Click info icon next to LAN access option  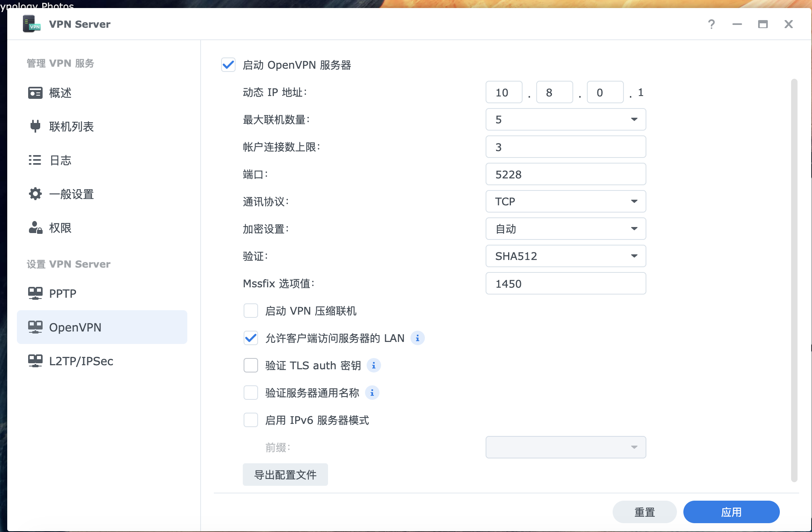tap(417, 338)
